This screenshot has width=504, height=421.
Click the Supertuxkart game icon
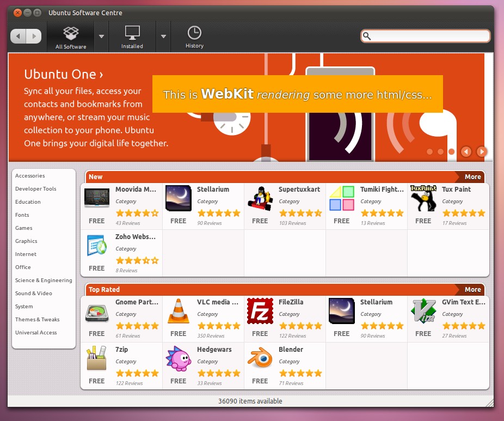(x=260, y=198)
